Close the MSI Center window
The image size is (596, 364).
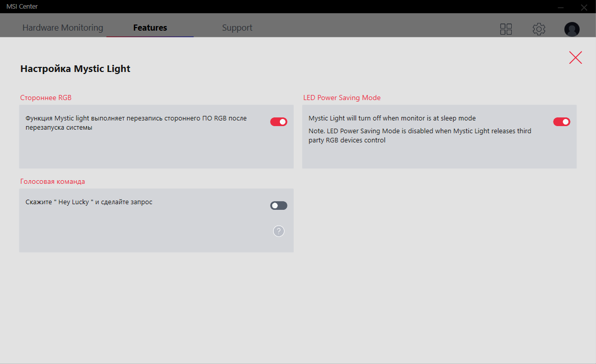(x=584, y=7)
